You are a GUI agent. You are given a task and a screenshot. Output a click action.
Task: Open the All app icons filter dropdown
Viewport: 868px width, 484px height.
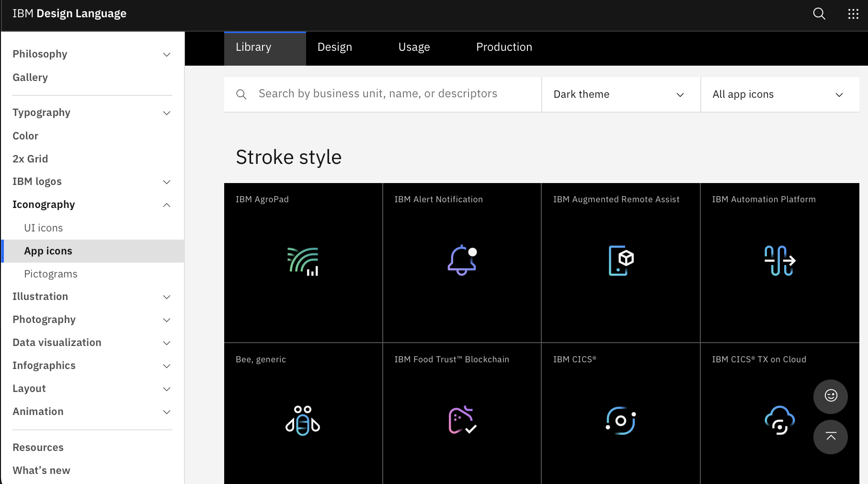click(779, 94)
